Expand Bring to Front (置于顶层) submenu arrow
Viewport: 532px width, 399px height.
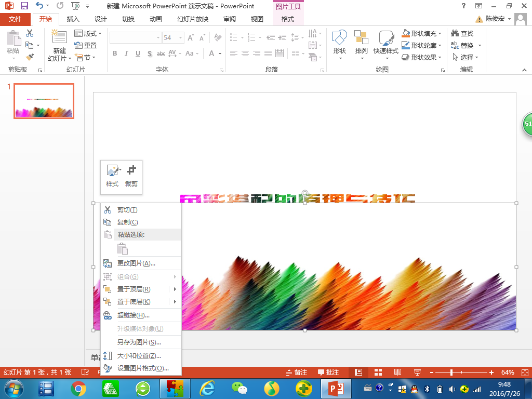coord(175,289)
